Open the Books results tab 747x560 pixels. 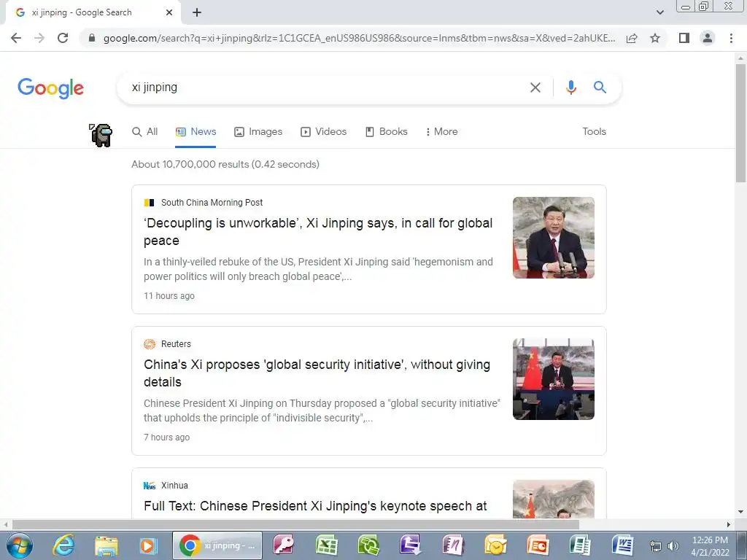(387, 132)
